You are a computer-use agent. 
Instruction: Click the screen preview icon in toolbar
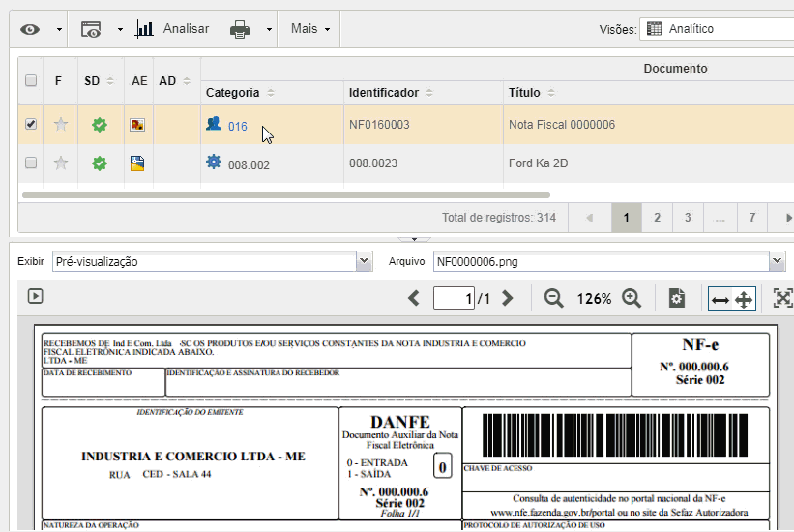tap(91, 29)
